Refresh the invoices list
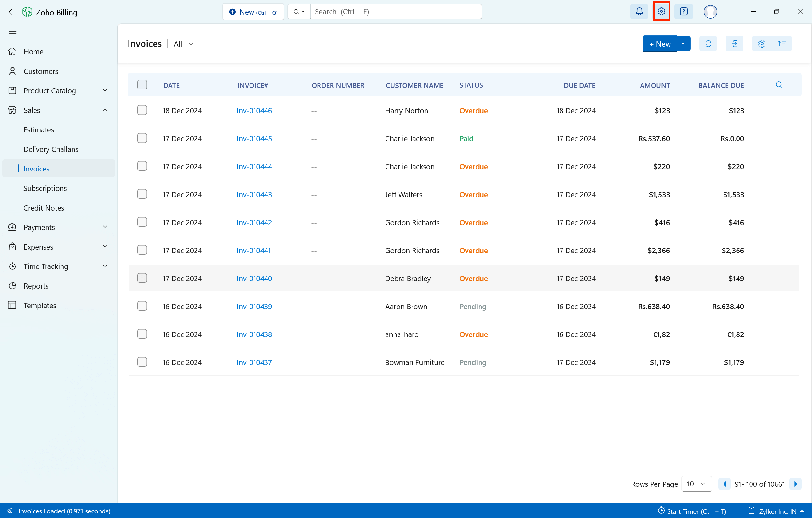The width and height of the screenshot is (812, 518). coord(708,44)
